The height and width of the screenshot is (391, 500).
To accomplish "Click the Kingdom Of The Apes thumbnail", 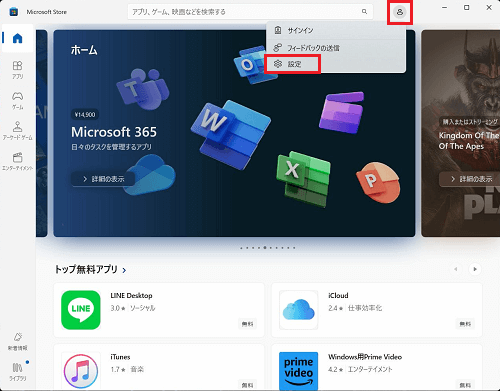I will point(461,133).
